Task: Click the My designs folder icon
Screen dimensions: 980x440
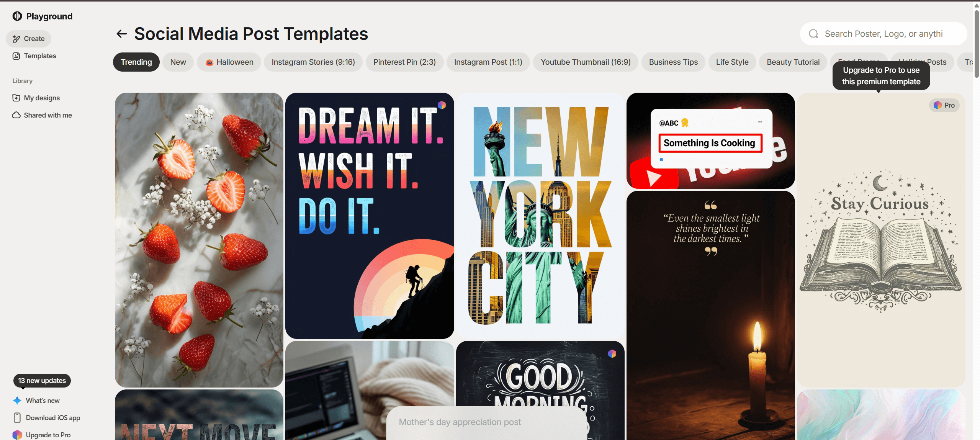Action: tap(16, 98)
